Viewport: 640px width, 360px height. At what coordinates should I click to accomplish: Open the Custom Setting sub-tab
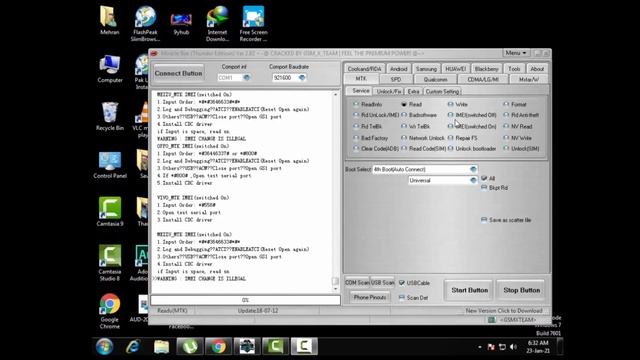442,91
